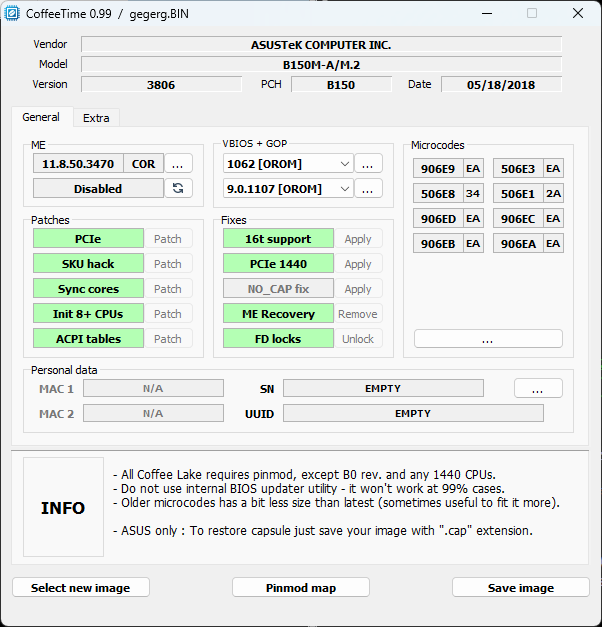Image resolution: width=602 pixels, height=627 pixels.
Task: Close the CoffeeTime window
Action: (578, 13)
